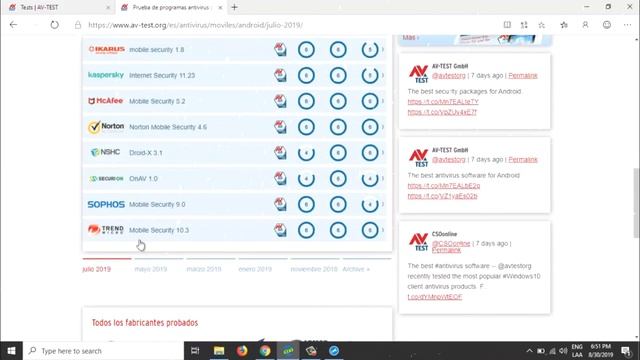Open Permalink of the first tweet
Viewport: 640px width, 360px height.
tap(523, 76)
